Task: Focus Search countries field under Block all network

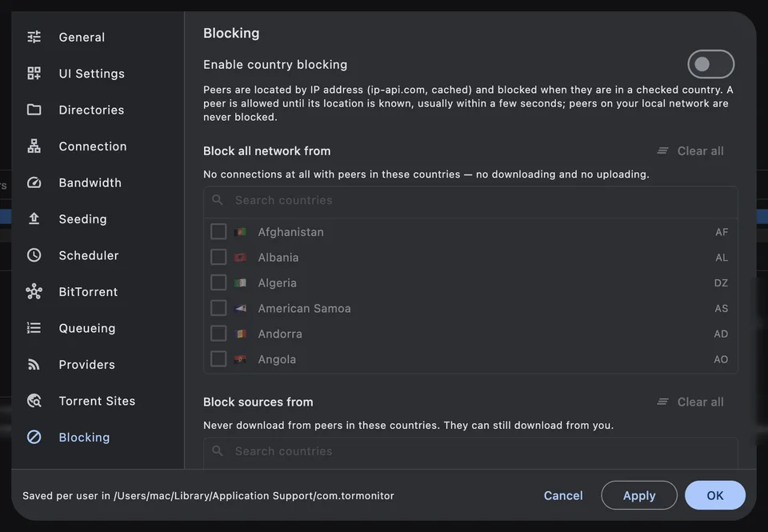Action: (x=470, y=200)
